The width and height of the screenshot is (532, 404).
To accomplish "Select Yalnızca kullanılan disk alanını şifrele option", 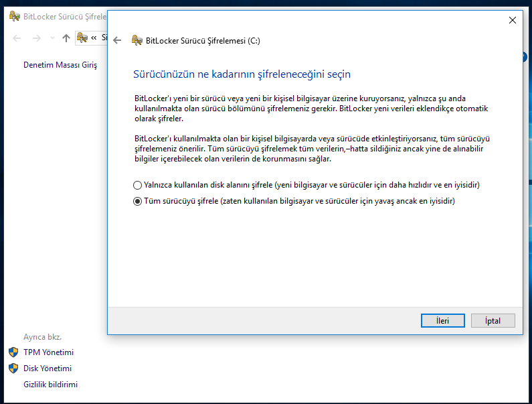I will coord(138,185).
